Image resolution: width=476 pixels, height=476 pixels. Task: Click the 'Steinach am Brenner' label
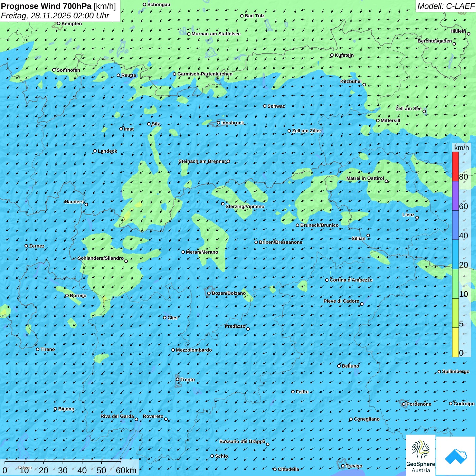coord(202,161)
